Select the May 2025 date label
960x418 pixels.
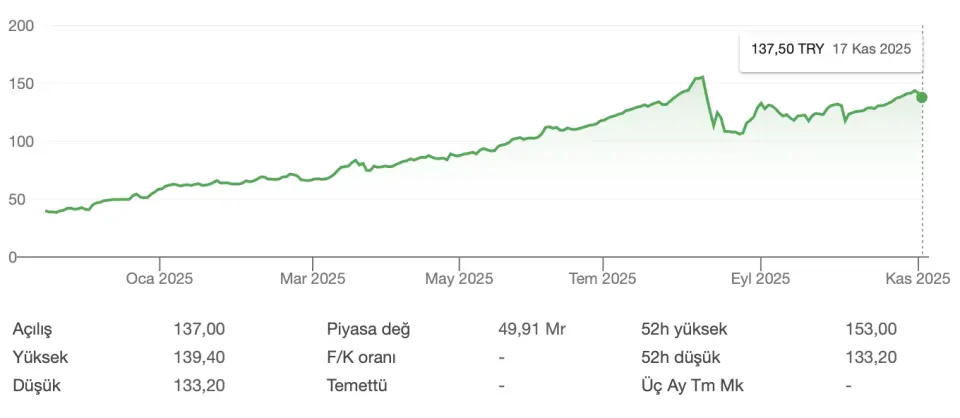click(460, 277)
